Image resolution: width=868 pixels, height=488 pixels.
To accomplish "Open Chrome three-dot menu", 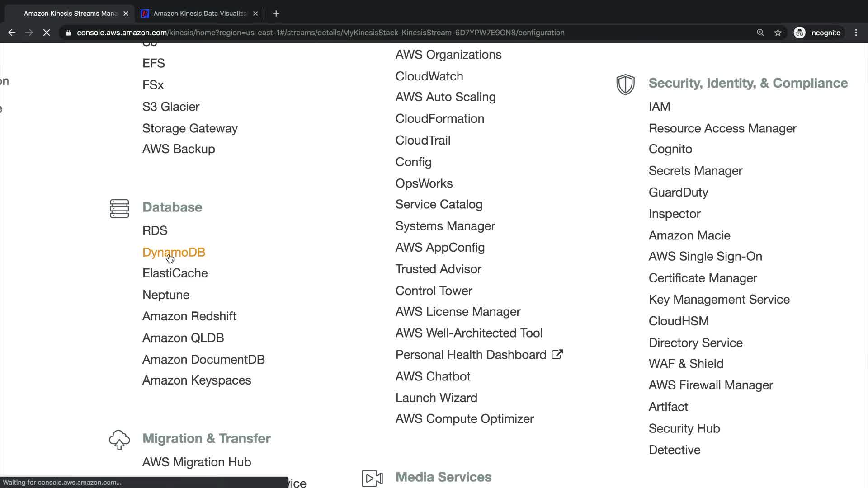I will 856,33.
